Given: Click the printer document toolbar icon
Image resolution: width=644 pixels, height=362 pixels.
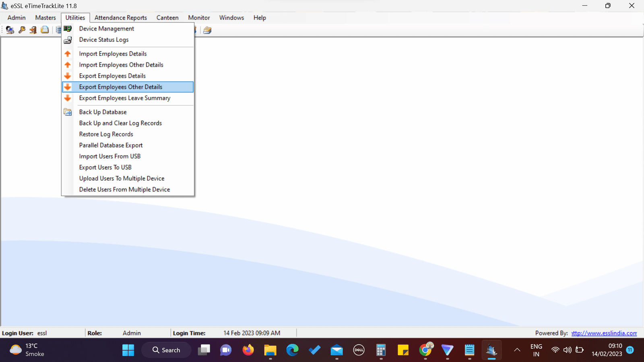Looking at the screenshot, I should point(45,30).
